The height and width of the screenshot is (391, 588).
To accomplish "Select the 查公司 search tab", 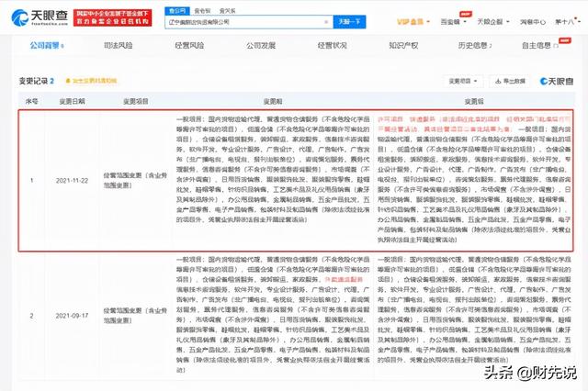I will pyautogui.click(x=177, y=11).
